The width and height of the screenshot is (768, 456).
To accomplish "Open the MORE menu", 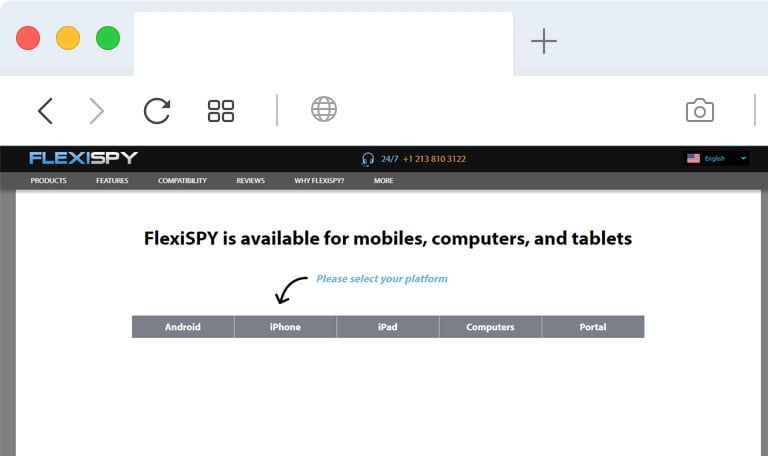I will (384, 181).
